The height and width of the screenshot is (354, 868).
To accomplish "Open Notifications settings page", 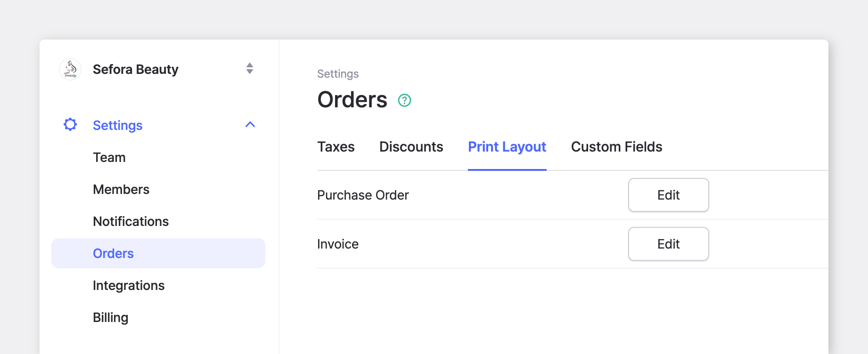I will pyautogui.click(x=131, y=221).
